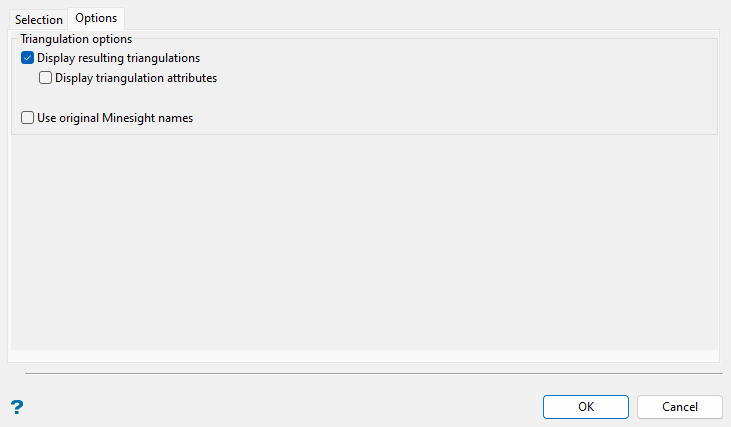This screenshot has width=731, height=427.
Task: Click the "Display triangulation attributes" label text
Action: click(136, 78)
